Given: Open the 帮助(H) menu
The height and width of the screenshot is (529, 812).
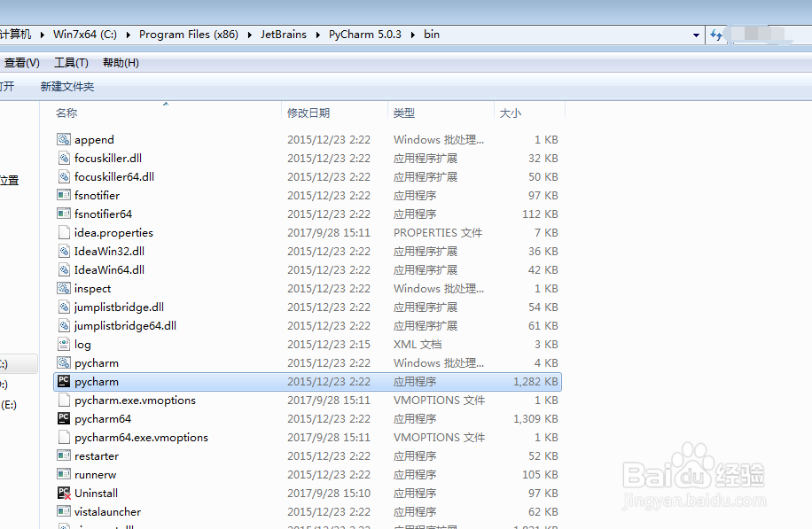Looking at the screenshot, I should [x=121, y=63].
